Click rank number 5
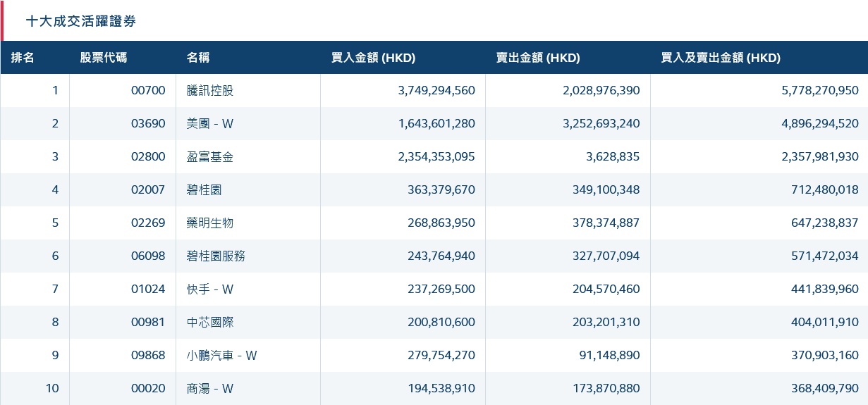The width and height of the screenshot is (868, 405). (56, 223)
